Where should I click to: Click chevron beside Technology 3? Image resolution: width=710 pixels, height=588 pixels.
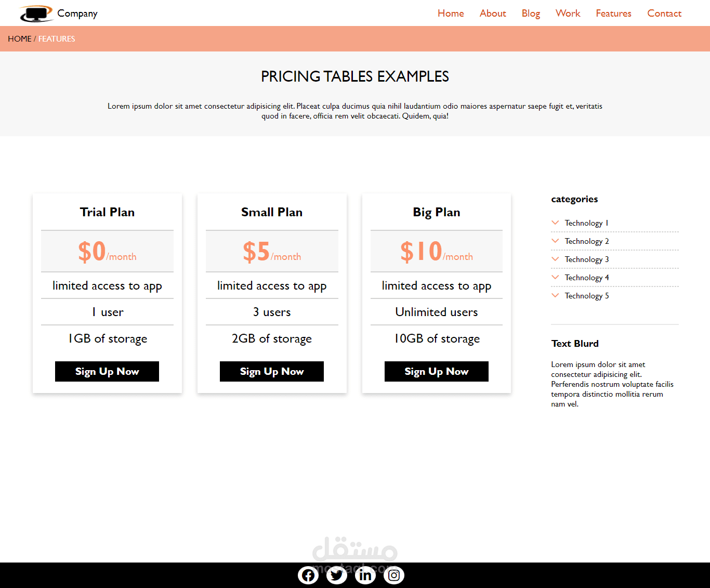click(x=555, y=259)
